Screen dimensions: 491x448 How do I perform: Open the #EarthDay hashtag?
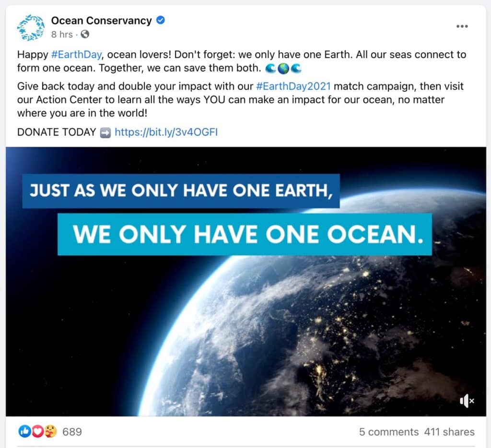coord(76,55)
